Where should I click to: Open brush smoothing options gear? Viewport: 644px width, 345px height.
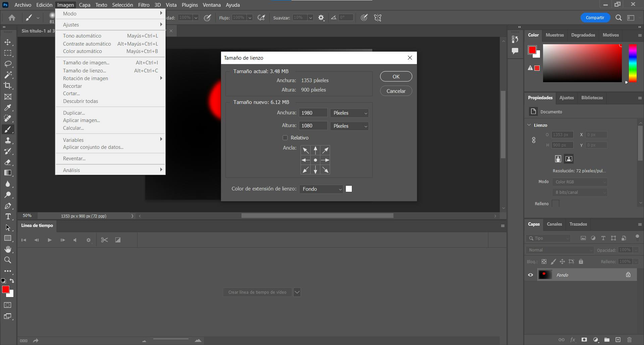click(x=321, y=18)
